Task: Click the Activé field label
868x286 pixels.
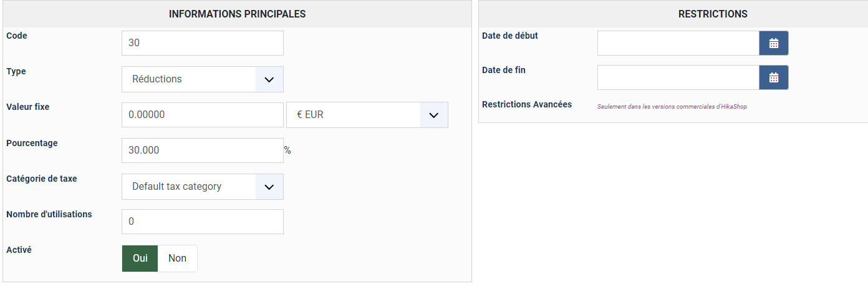Action: tap(19, 250)
